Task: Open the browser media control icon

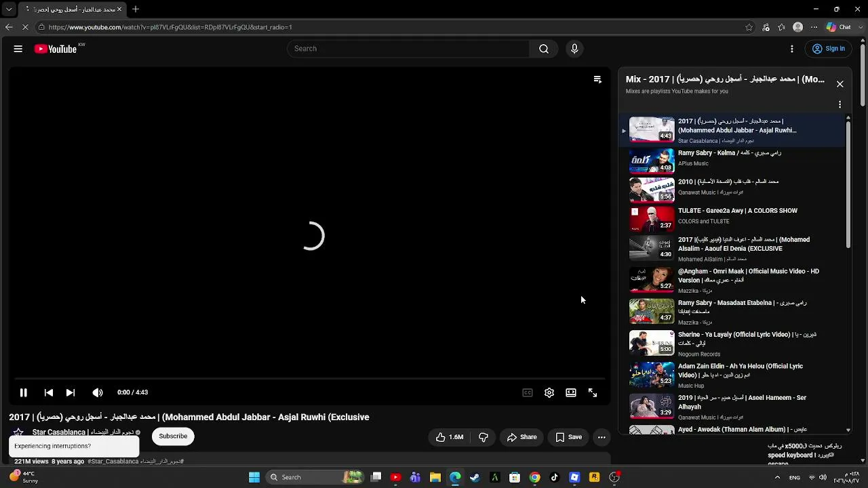Action: 766,27
